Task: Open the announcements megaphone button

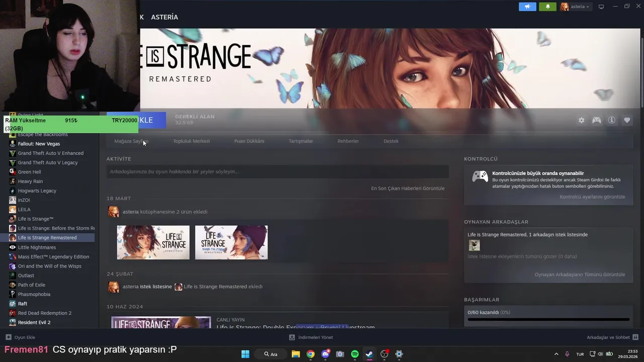Action: [x=527, y=7]
